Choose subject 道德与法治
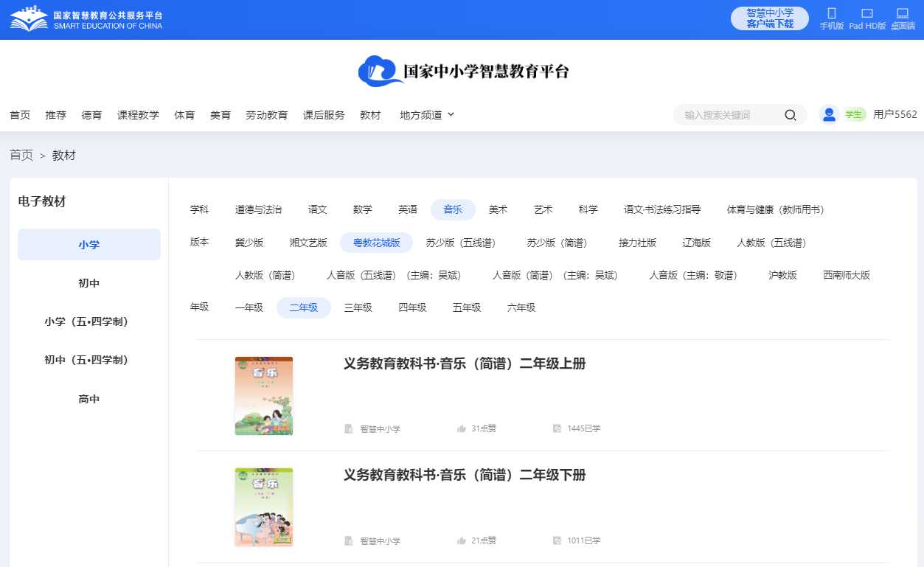The width and height of the screenshot is (924, 567). 258,209
